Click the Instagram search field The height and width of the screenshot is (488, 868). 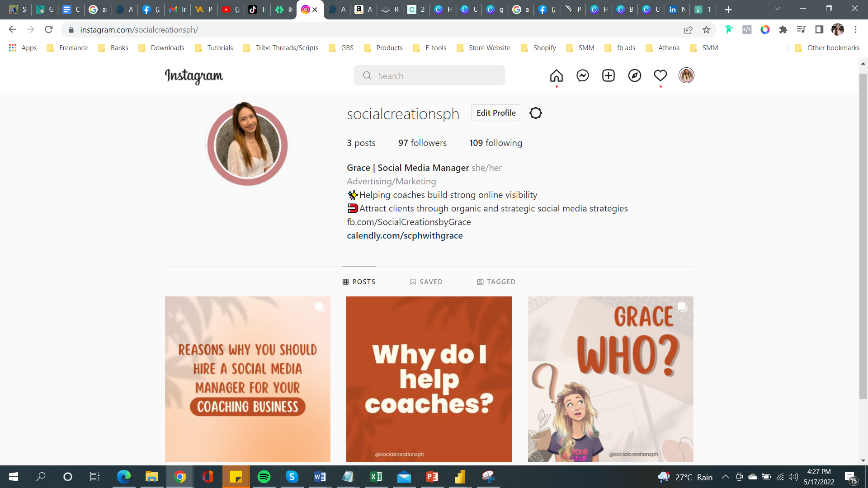pyautogui.click(x=429, y=75)
